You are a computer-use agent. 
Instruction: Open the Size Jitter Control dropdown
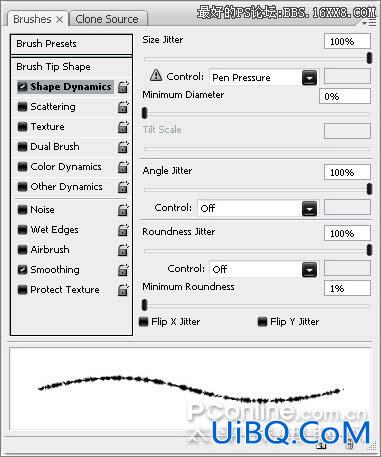click(x=309, y=78)
